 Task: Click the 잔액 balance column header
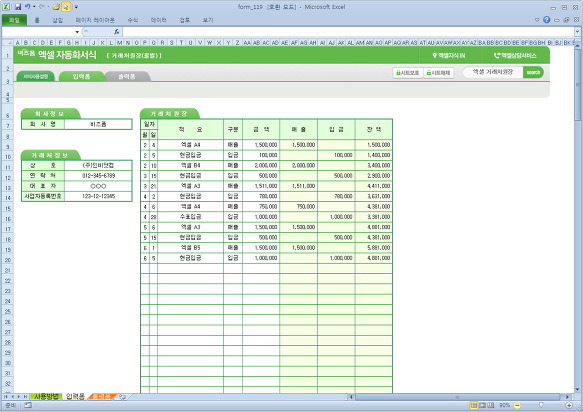374,129
